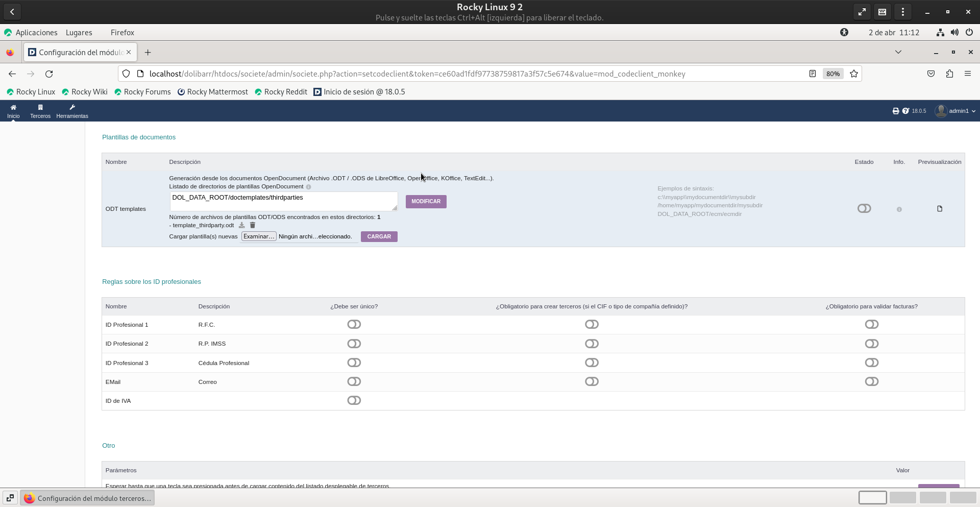Bookmark this page with star icon
The height and width of the screenshot is (507, 980).
854,74
